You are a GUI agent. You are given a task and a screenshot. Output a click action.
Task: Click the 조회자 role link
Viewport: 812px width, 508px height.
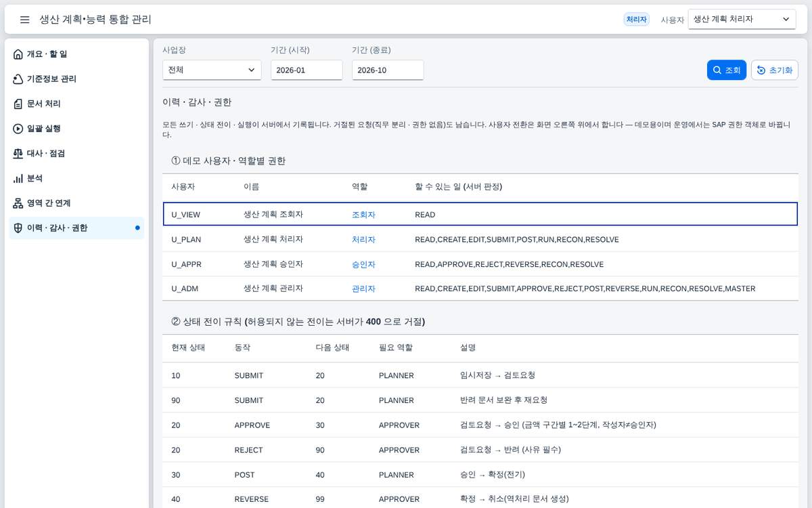pos(363,215)
